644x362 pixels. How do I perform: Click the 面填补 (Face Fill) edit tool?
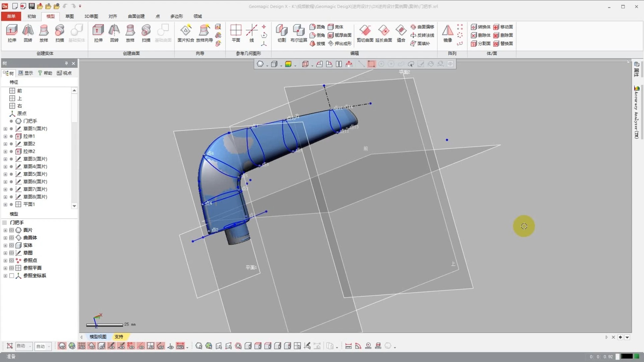pos(422,44)
